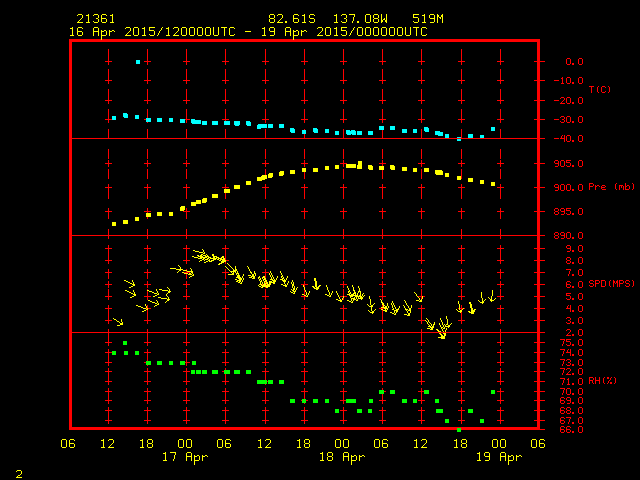Click the -30.0 temperature tick value
640x480 pixels.
click(569, 120)
